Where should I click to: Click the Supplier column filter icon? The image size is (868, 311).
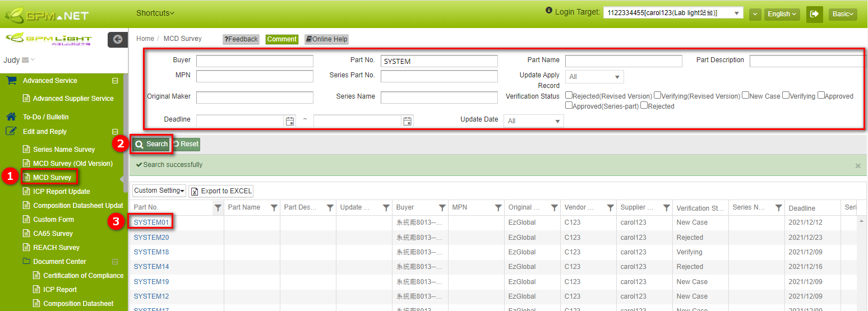coord(666,208)
